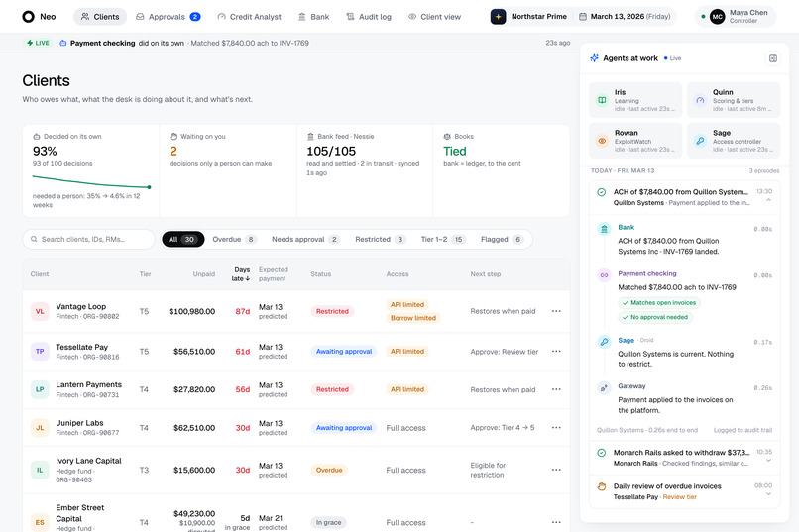This screenshot has height=532, width=799.
Task: Click the Books Tied card
Action: pos(502,170)
